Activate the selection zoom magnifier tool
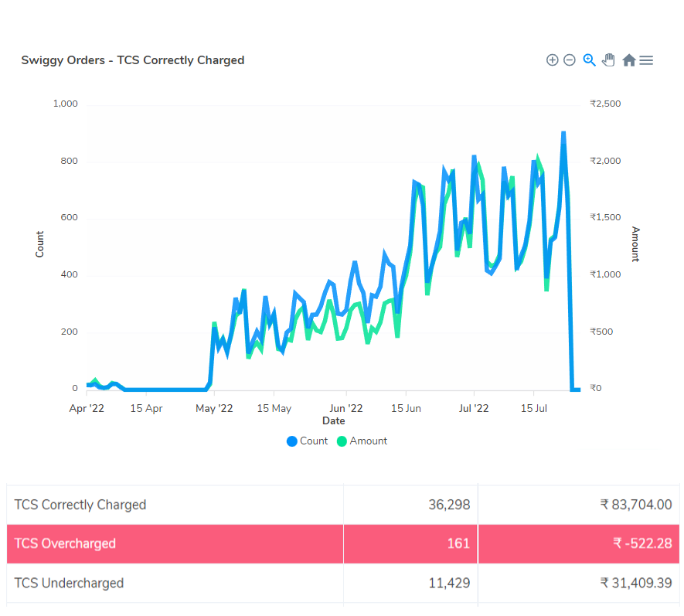 (590, 60)
